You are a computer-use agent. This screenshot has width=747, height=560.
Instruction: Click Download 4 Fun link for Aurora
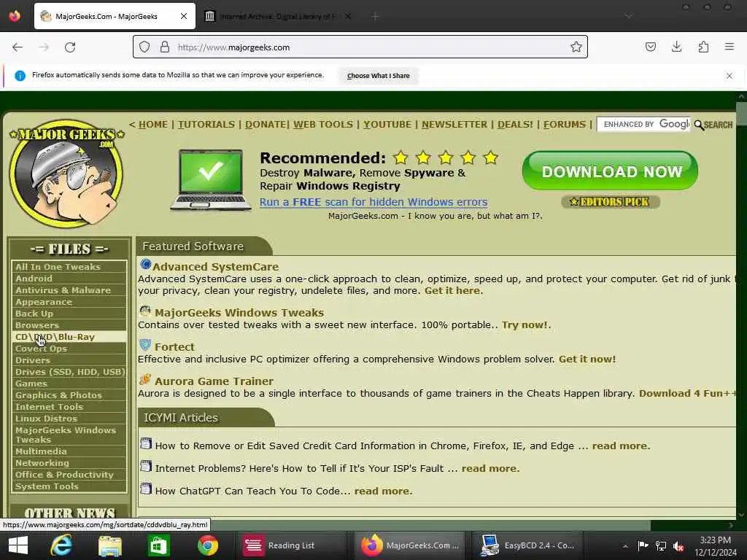pyautogui.click(x=687, y=393)
